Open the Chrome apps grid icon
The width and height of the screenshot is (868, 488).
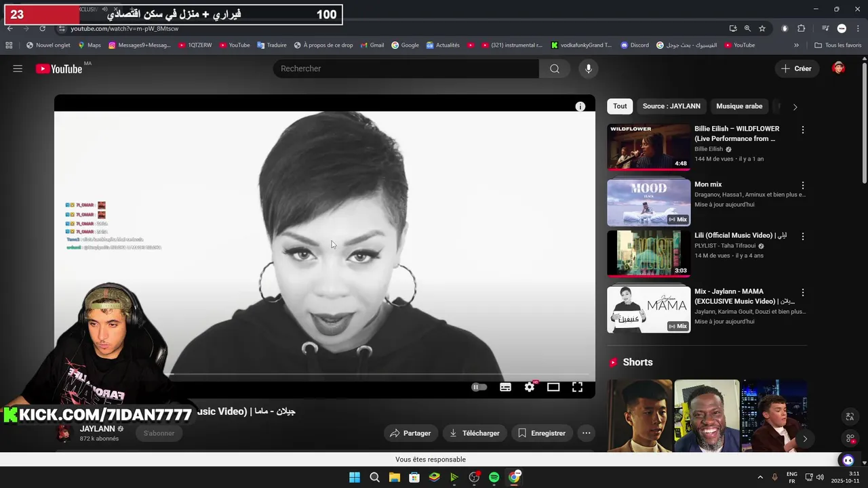tap(9, 45)
